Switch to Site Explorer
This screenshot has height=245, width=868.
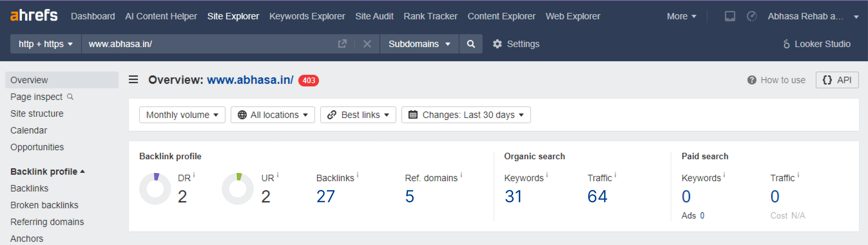[233, 16]
